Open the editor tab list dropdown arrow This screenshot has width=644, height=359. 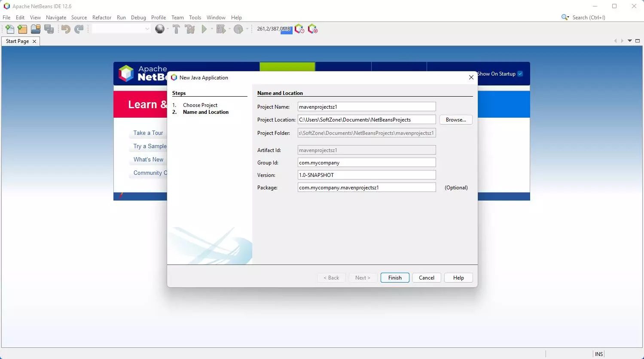629,41
